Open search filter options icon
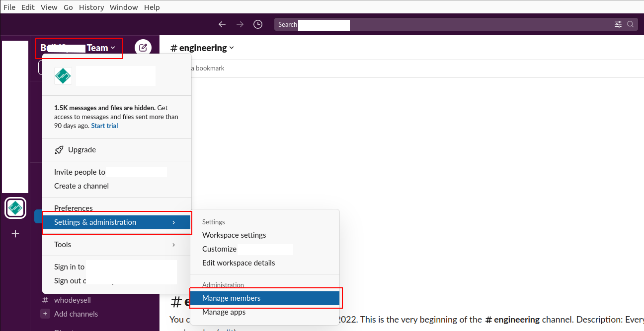Viewport: 644px width, 331px height. coord(618,24)
